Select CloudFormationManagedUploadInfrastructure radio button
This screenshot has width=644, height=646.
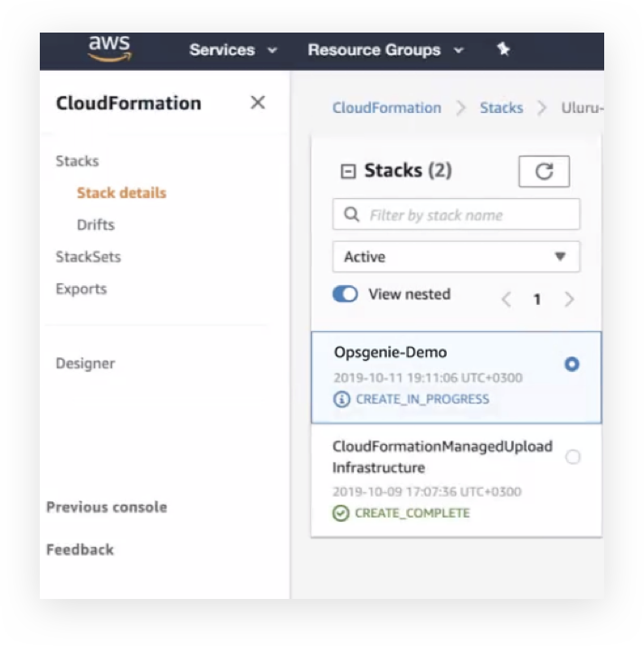[x=573, y=458]
